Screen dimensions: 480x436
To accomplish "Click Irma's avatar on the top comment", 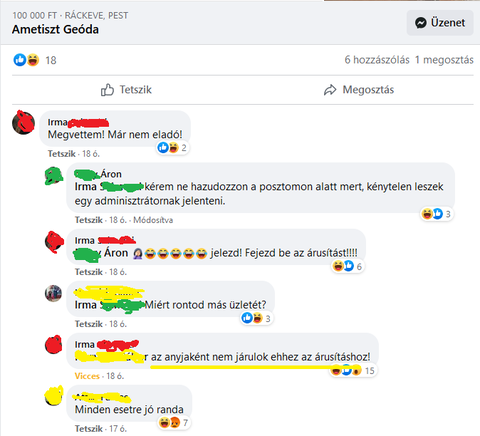I will click(23, 122).
